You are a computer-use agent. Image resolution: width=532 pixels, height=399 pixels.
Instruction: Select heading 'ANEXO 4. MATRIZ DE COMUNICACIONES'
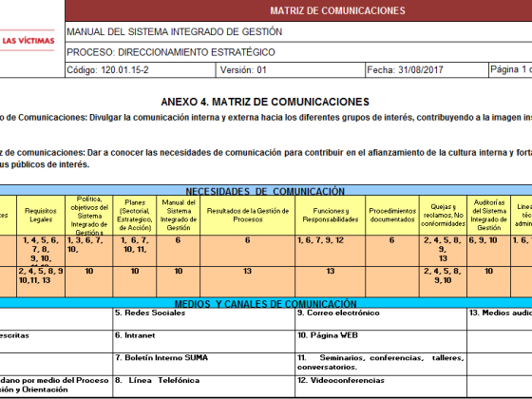tap(265, 102)
